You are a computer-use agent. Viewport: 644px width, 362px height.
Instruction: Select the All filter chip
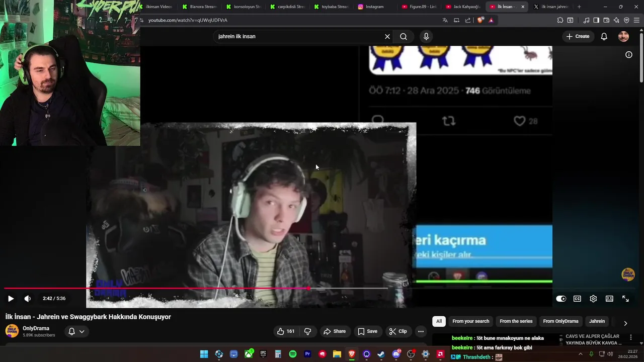pos(439,321)
